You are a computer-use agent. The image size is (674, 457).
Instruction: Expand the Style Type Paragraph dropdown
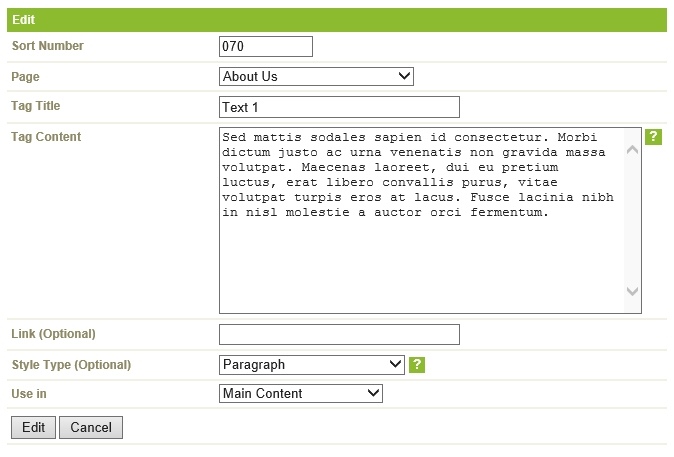coord(312,365)
